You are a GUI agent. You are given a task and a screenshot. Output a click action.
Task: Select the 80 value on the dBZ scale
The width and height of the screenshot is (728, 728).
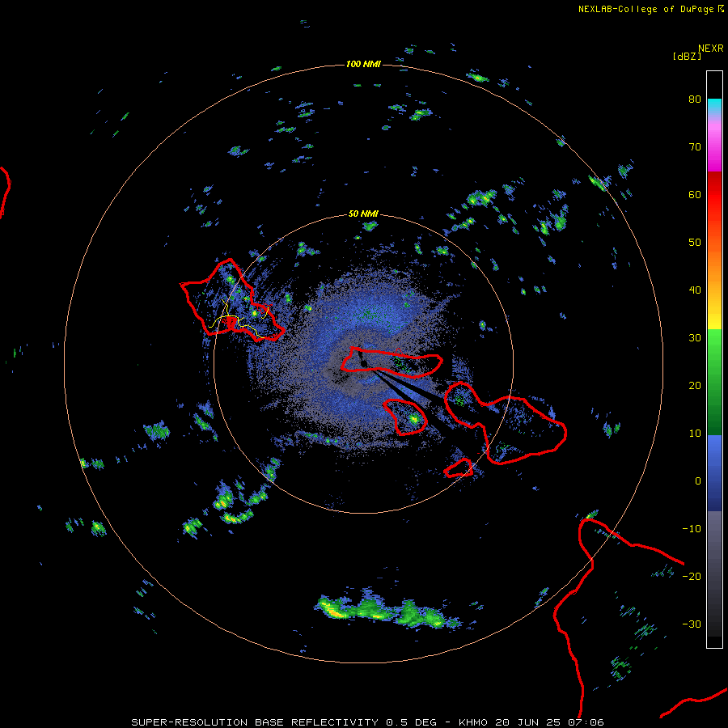click(695, 99)
